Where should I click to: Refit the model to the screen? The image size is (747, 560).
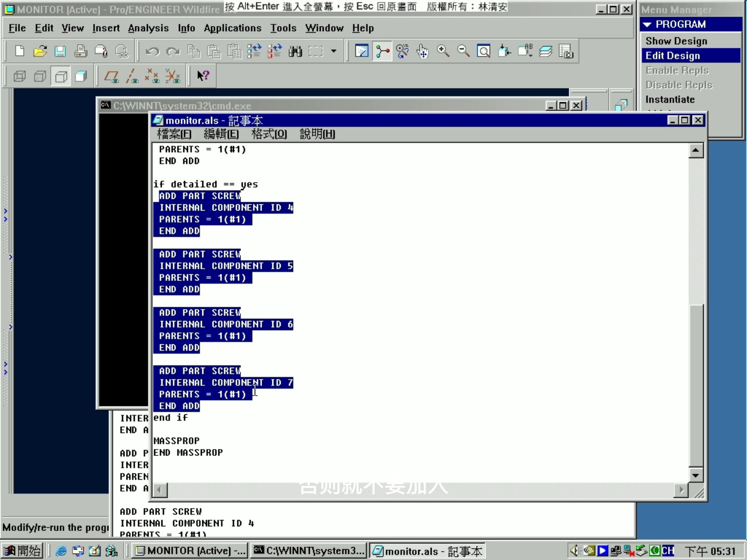pyautogui.click(x=483, y=51)
